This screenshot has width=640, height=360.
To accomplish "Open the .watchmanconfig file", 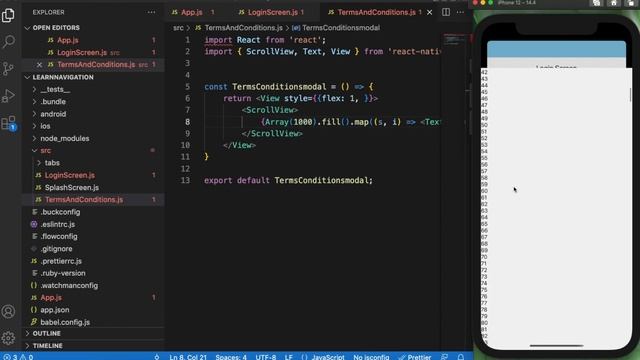I will coord(69,285).
